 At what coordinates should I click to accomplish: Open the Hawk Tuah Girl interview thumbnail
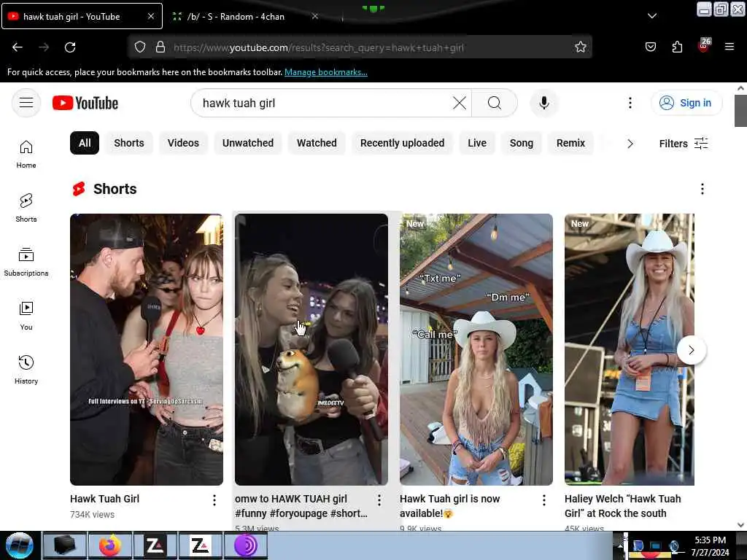tap(147, 349)
